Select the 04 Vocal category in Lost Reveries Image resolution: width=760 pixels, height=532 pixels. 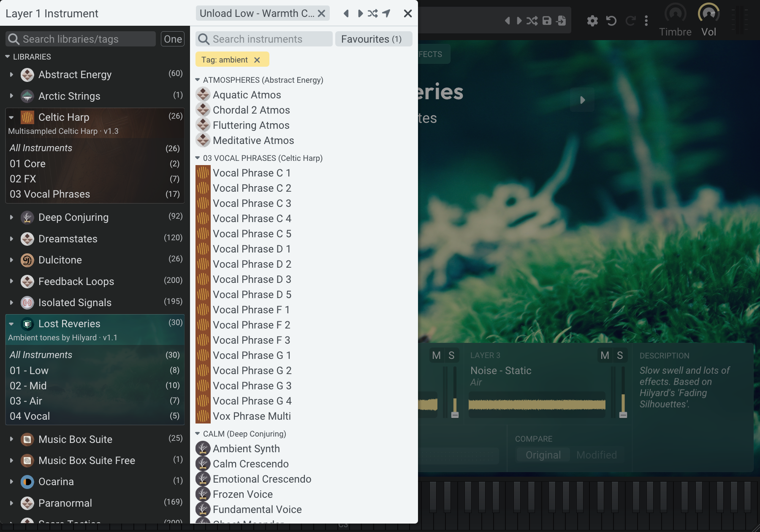[x=95, y=416]
